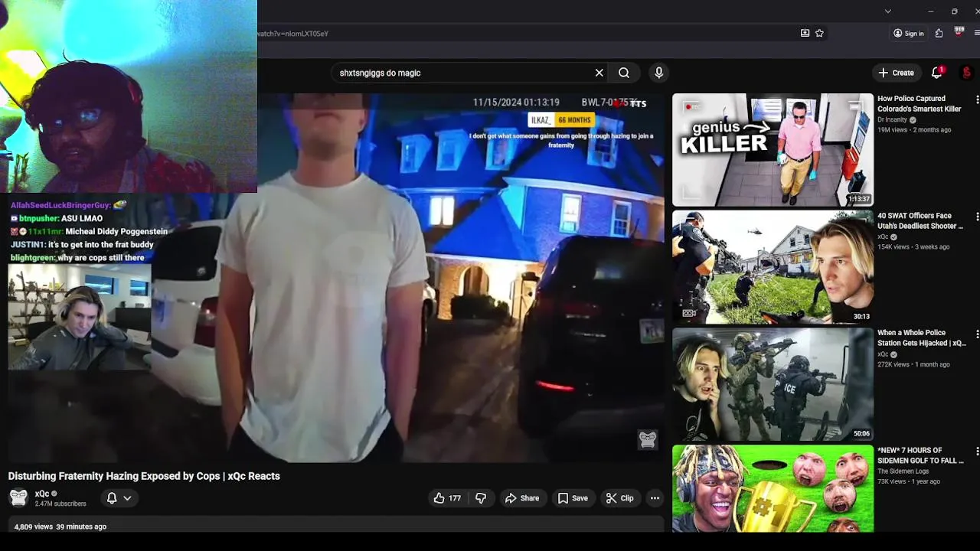This screenshot has height=551, width=980.
Task: Click the title '40 SWAT Officers Face Utah's Deadliest Shooter'
Action: [x=920, y=220]
